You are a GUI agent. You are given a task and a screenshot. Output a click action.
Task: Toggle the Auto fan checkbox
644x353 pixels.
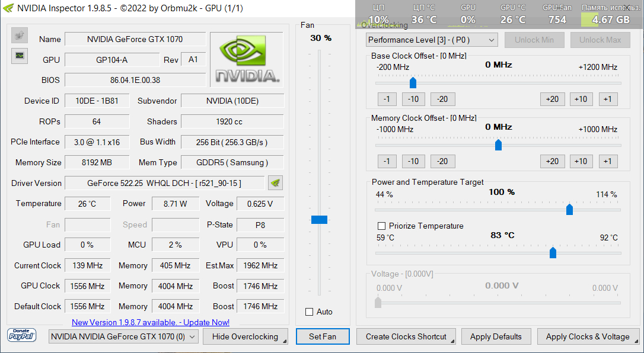pos(310,312)
